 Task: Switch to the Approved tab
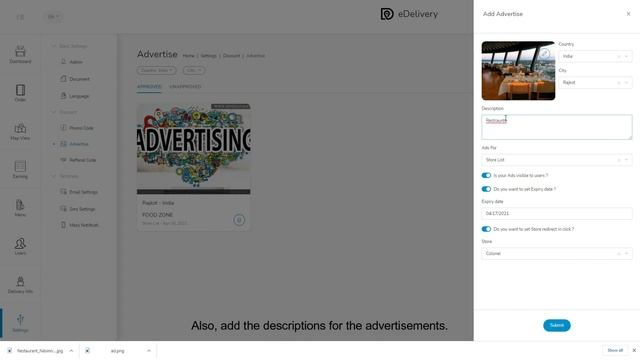pyautogui.click(x=149, y=87)
